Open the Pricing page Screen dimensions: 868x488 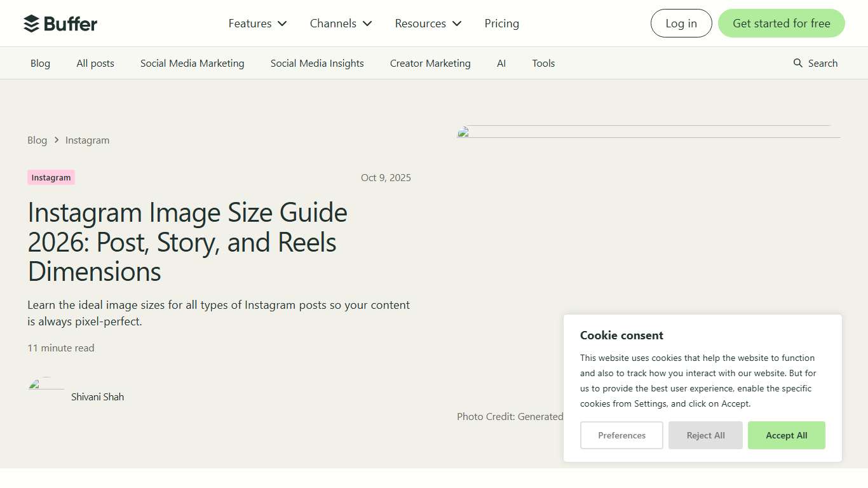point(501,24)
